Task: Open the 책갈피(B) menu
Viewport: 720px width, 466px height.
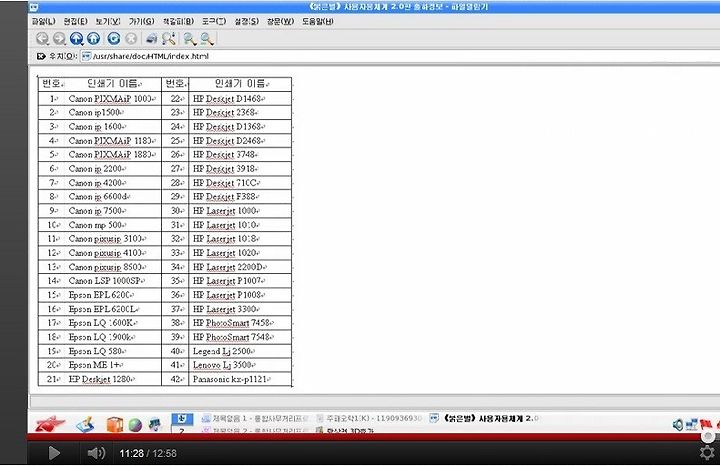Action: coord(178,21)
